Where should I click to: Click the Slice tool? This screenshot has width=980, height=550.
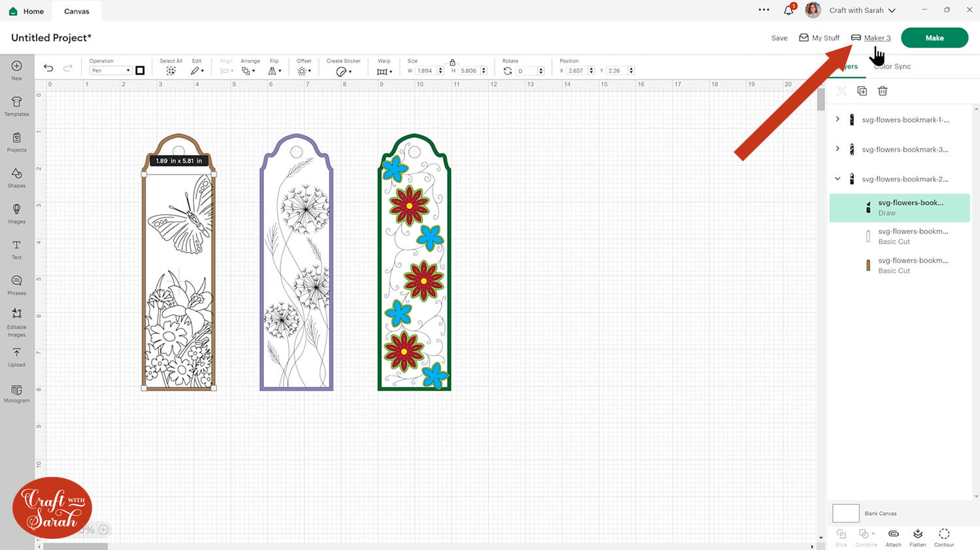point(841,538)
